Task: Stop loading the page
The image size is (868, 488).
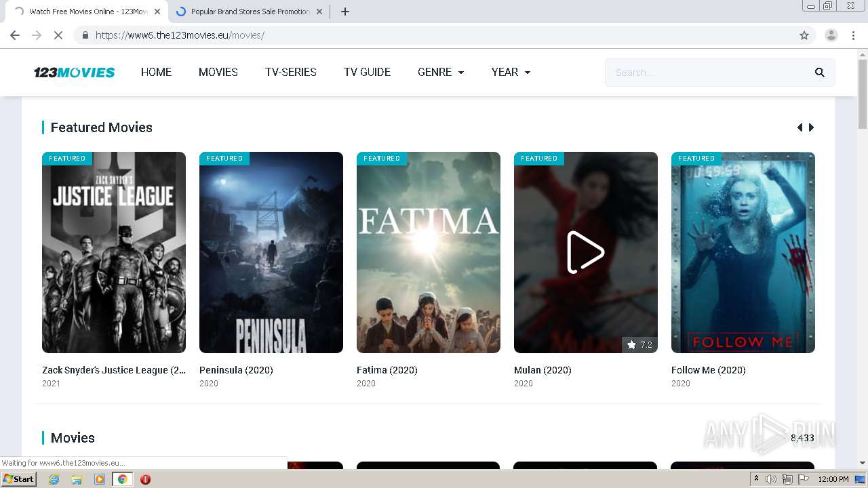Action: click(x=58, y=35)
